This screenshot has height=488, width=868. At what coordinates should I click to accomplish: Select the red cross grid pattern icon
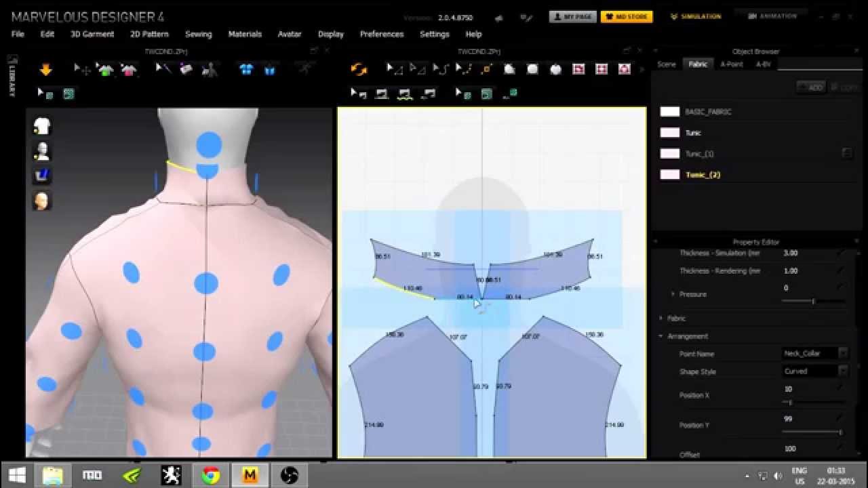(x=601, y=69)
